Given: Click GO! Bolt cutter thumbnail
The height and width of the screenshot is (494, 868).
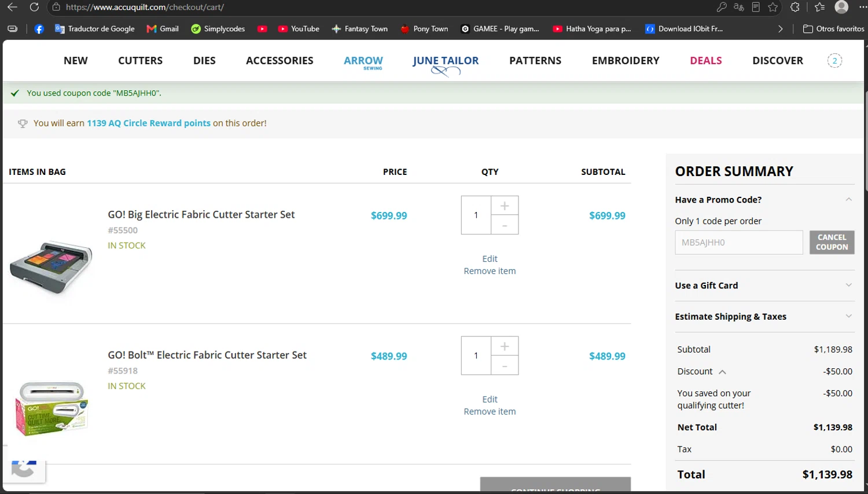Looking at the screenshot, I should [52, 408].
